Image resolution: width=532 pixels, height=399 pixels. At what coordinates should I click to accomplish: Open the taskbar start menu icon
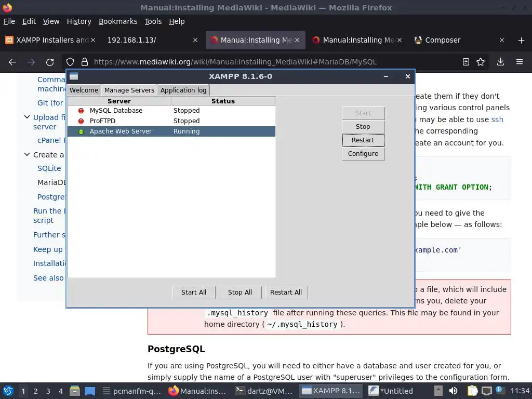[8, 391]
